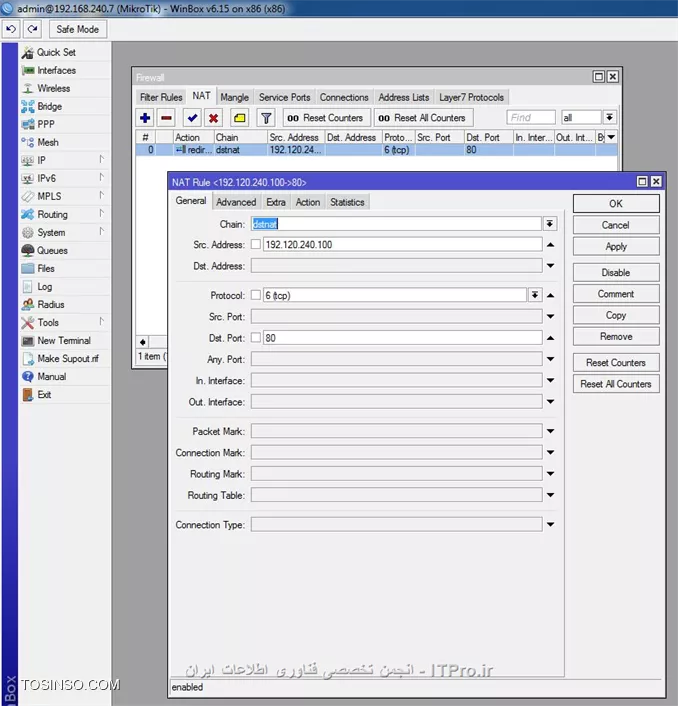Open the Files section in the sidebar
The width and height of the screenshot is (678, 706).
pos(46,268)
